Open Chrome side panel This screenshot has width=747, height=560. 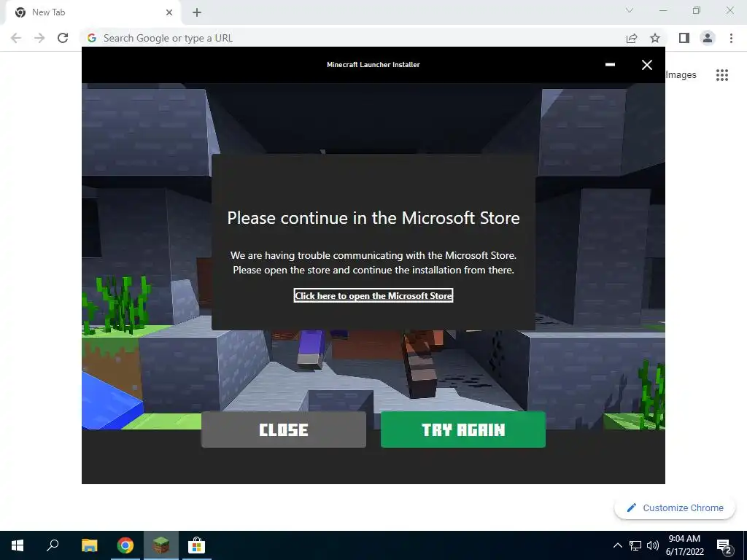click(x=684, y=38)
